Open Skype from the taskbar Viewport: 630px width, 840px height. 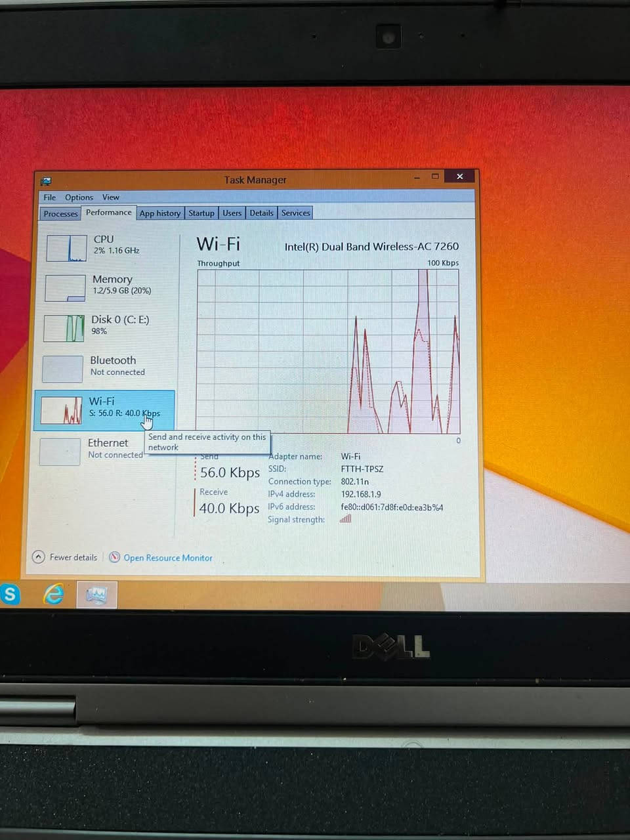[x=9, y=595]
